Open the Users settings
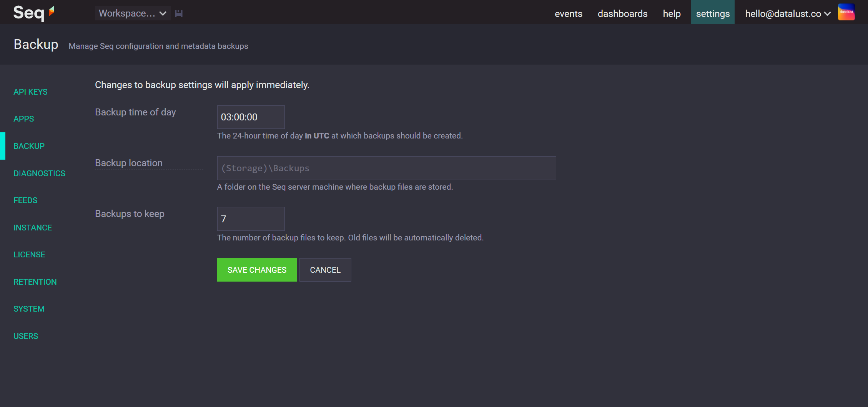The height and width of the screenshot is (407, 868). [26, 336]
